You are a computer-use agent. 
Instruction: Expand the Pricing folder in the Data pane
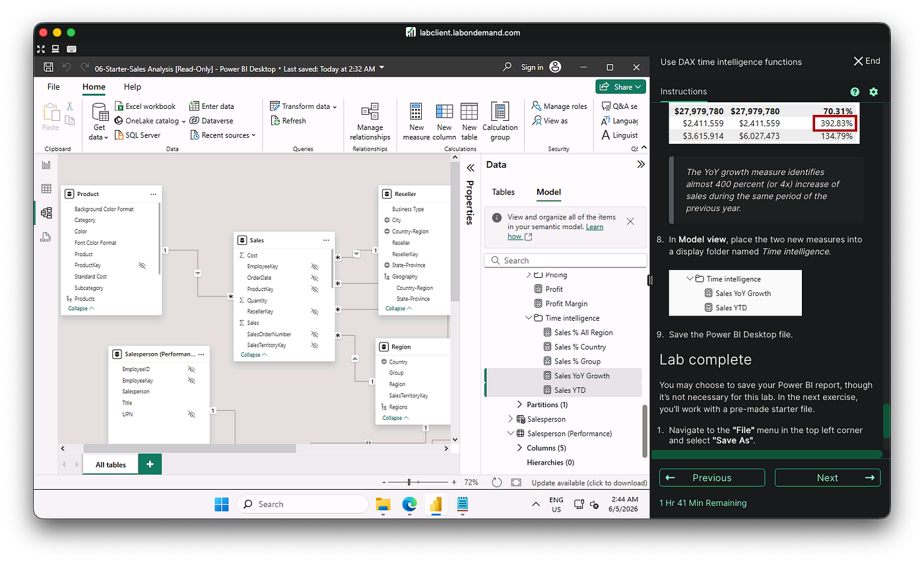point(528,275)
